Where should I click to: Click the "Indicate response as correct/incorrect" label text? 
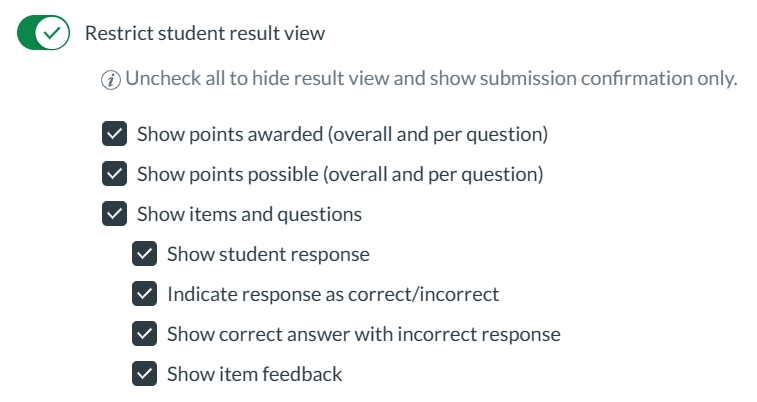(332, 294)
